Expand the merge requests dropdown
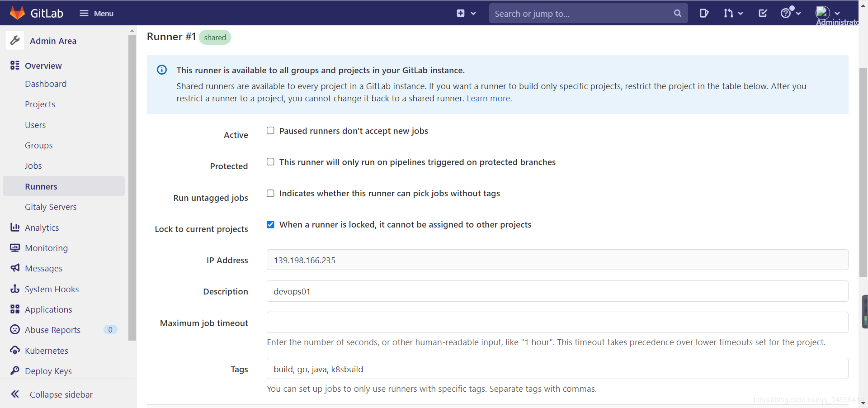The height and width of the screenshot is (408, 868). 733,13
